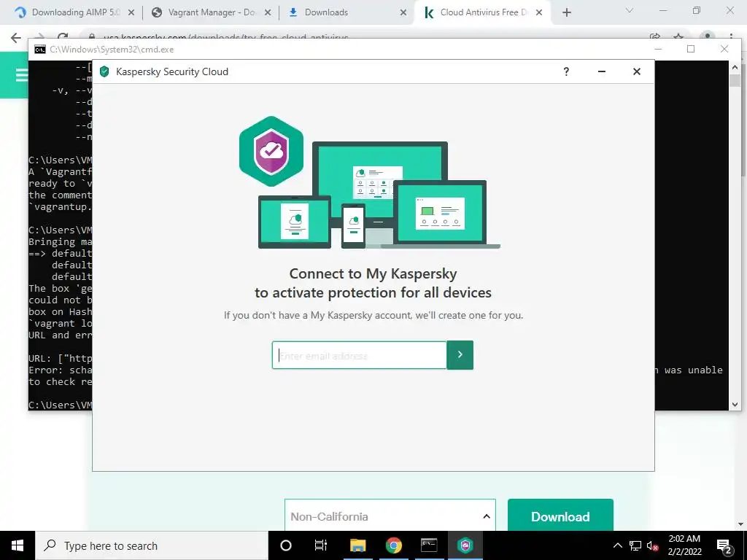Close the cmd.exe window

click(x=724, y=49)
